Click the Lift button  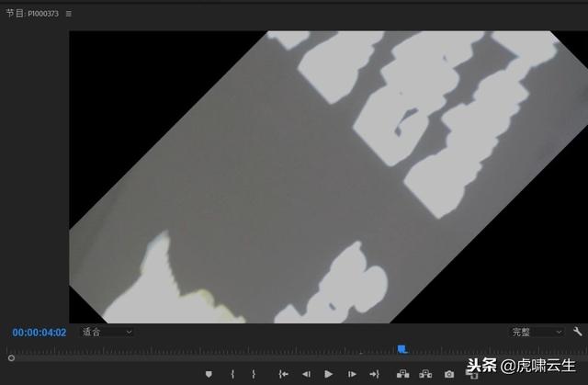pyautogui.click(x=402, y=374)
